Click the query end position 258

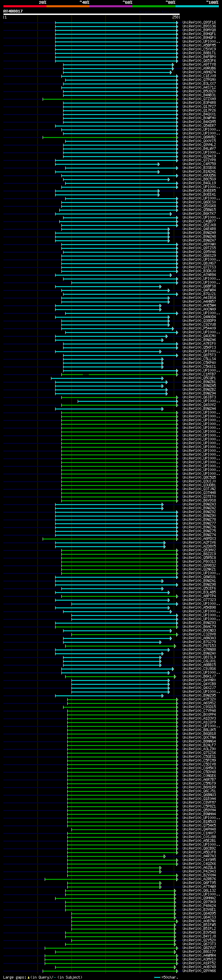click(x=175, y=17)
